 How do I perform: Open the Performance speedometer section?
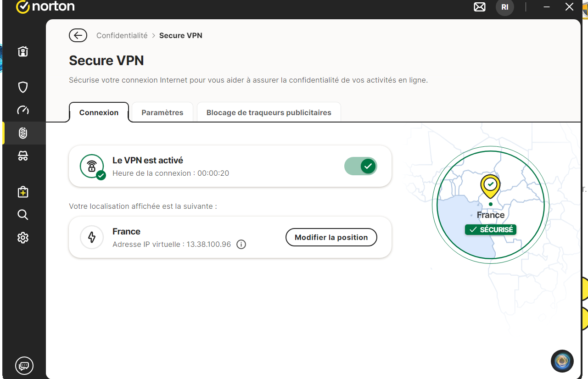click(x=23, y=110)
